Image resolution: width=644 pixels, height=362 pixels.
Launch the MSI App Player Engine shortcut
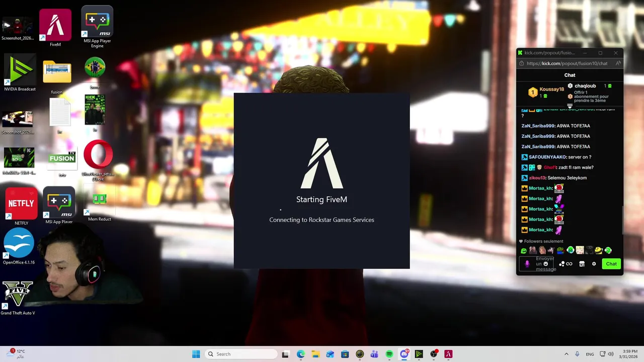(97, 27)
